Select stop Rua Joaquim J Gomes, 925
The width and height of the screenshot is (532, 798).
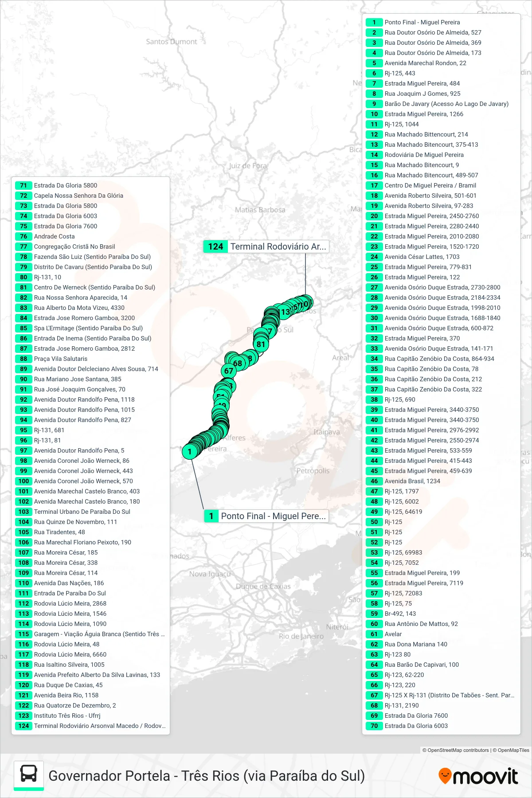(413, 94)
